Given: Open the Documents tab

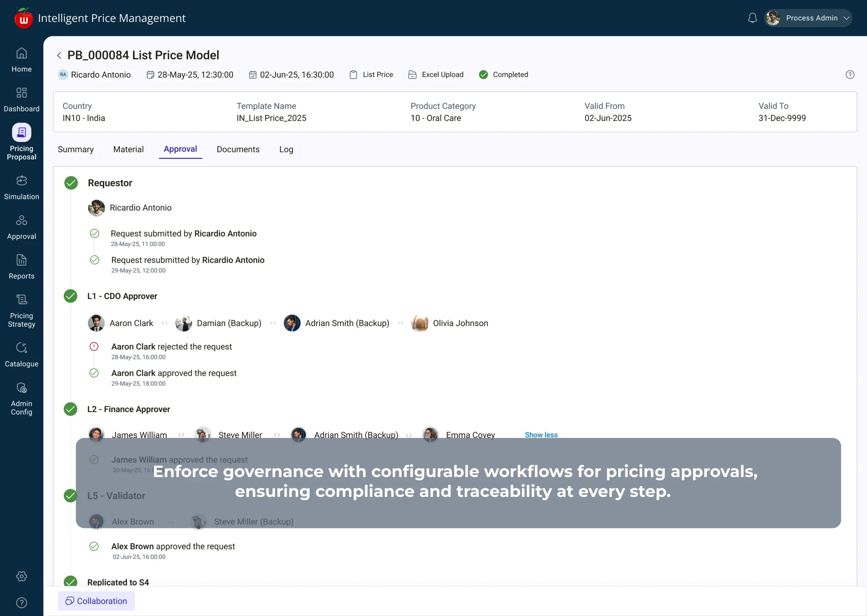Looking at the screenshot, I should (x=238, y=149).
